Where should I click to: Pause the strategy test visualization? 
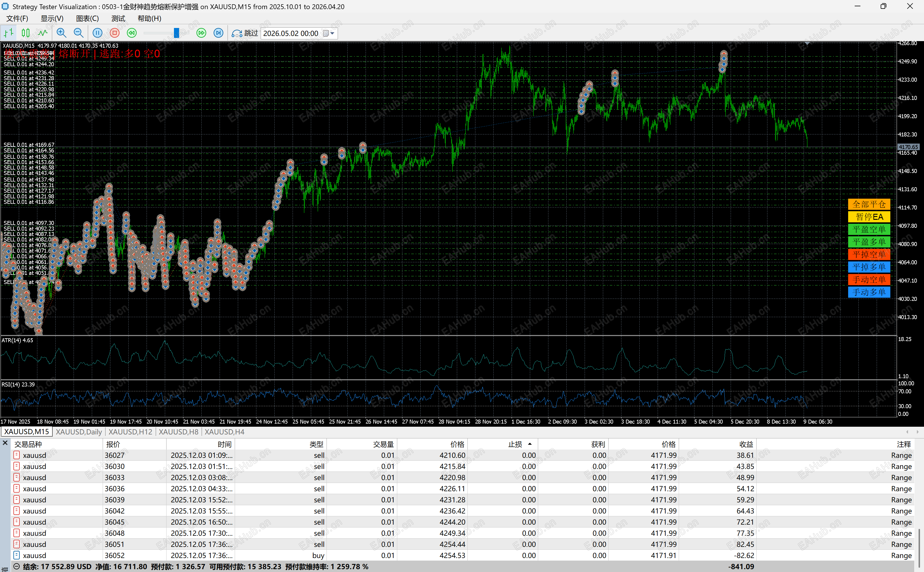(98, 33)
